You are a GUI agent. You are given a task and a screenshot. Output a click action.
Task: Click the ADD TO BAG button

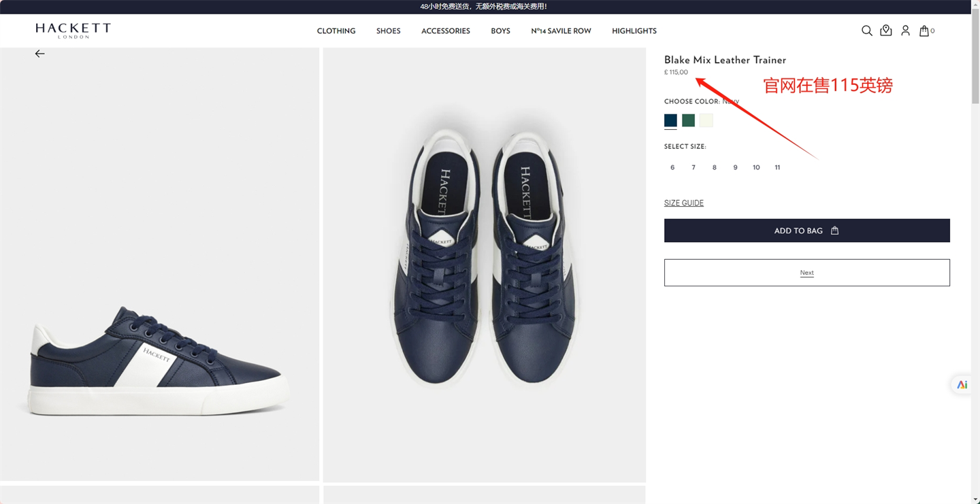(x=806, y=231)
